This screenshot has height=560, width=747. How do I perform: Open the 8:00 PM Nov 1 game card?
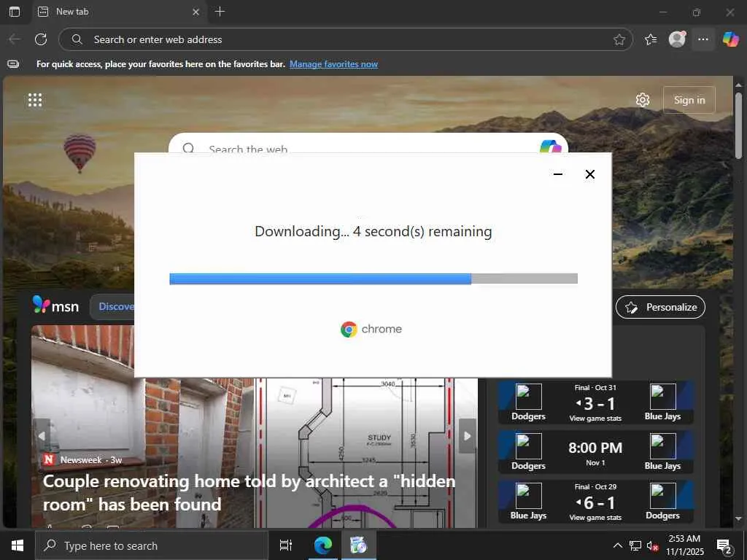coord(595,452)
